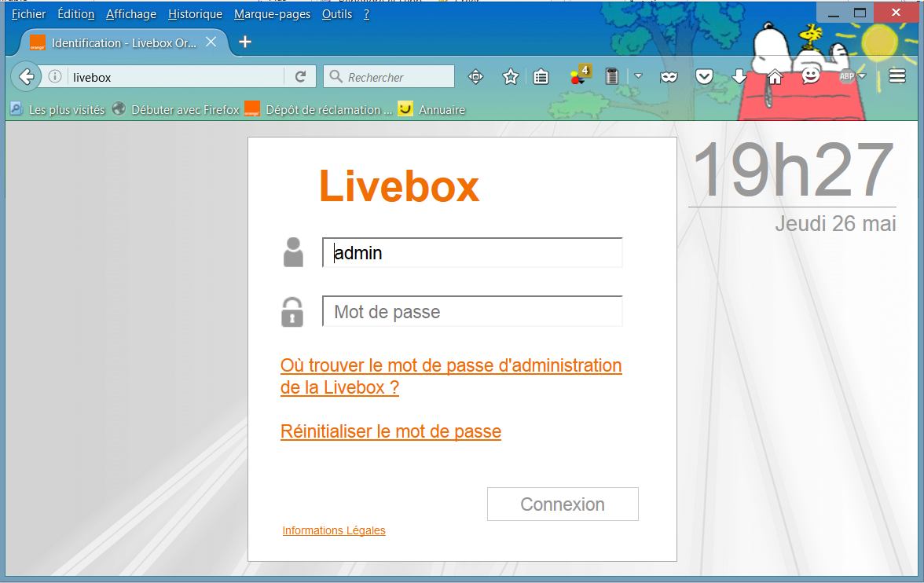The height and width of the screenshot is (583, 924).
Task: Open the Firefox hamburger menu
Action: 896,76
